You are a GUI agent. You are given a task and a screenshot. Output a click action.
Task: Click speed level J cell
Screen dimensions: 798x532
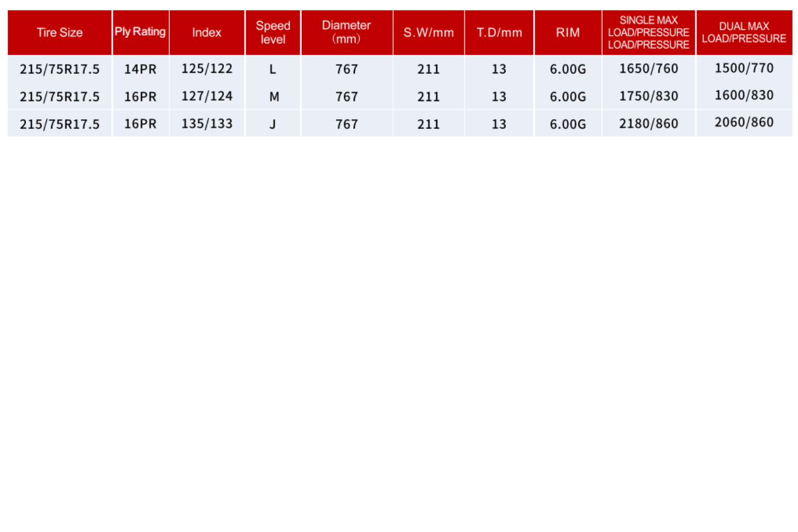click(x=272, y=124)
